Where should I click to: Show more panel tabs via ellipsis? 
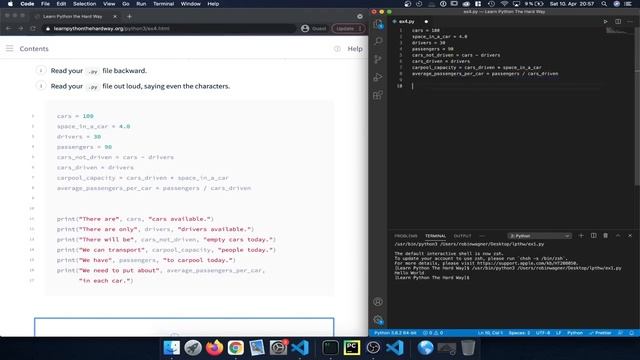[482, 236]
